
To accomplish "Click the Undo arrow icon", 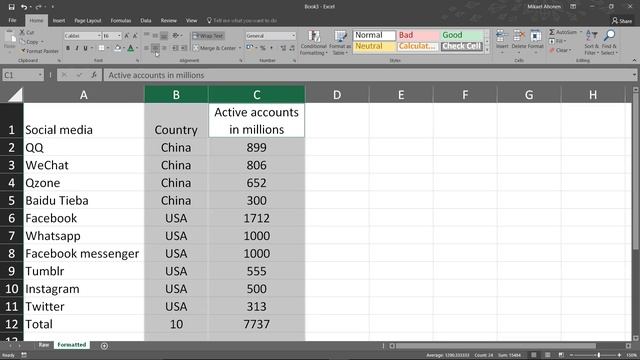I will [x=24, y=7].
